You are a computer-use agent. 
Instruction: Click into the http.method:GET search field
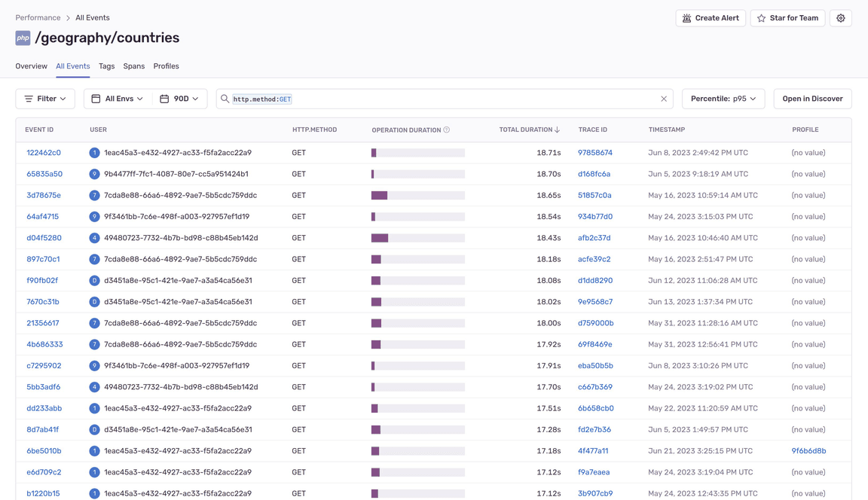(445, 99)
